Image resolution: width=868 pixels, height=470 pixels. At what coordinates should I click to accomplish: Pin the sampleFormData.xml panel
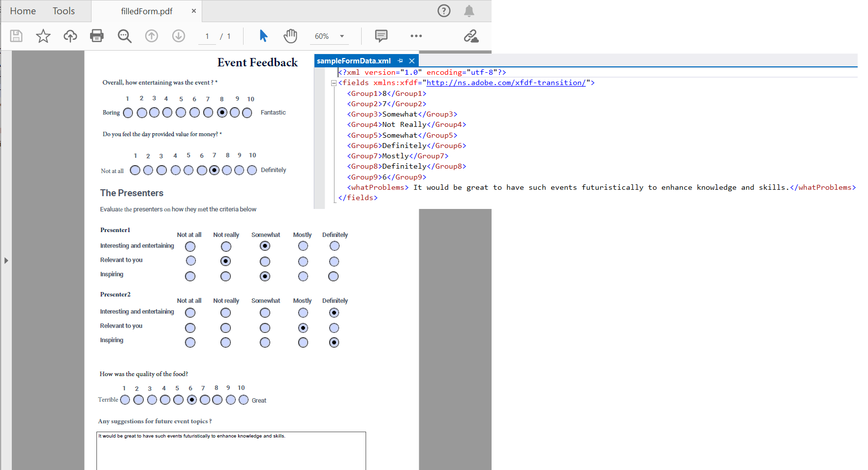[x=400, y=60]
